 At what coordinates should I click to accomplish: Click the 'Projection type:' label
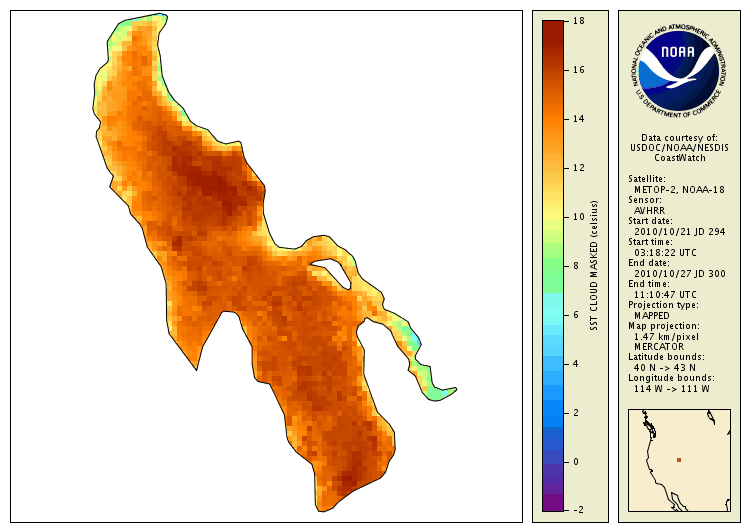pos(663,305)
